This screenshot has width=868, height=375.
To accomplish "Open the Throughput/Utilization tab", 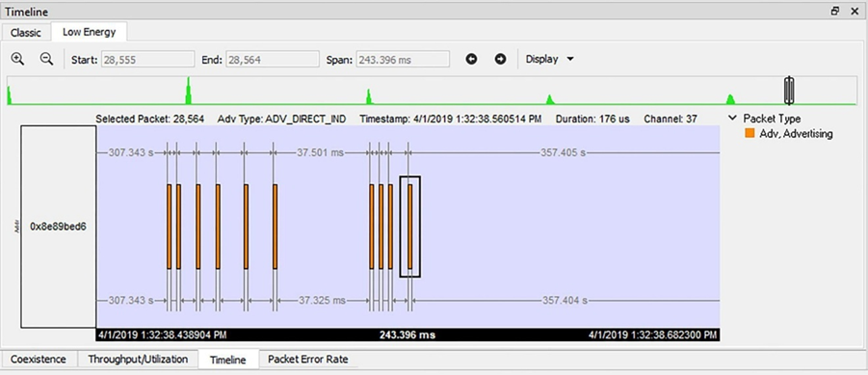I will coord(138,359).
